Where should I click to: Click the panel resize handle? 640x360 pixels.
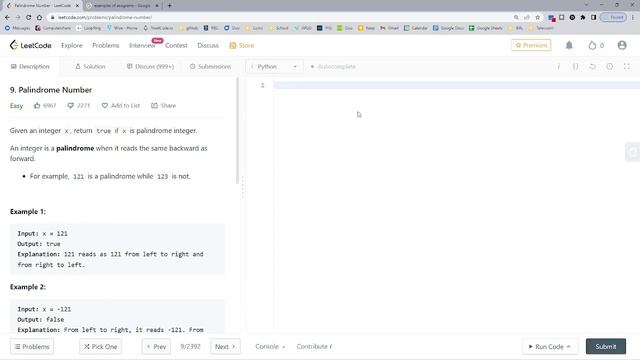(242, 187)
